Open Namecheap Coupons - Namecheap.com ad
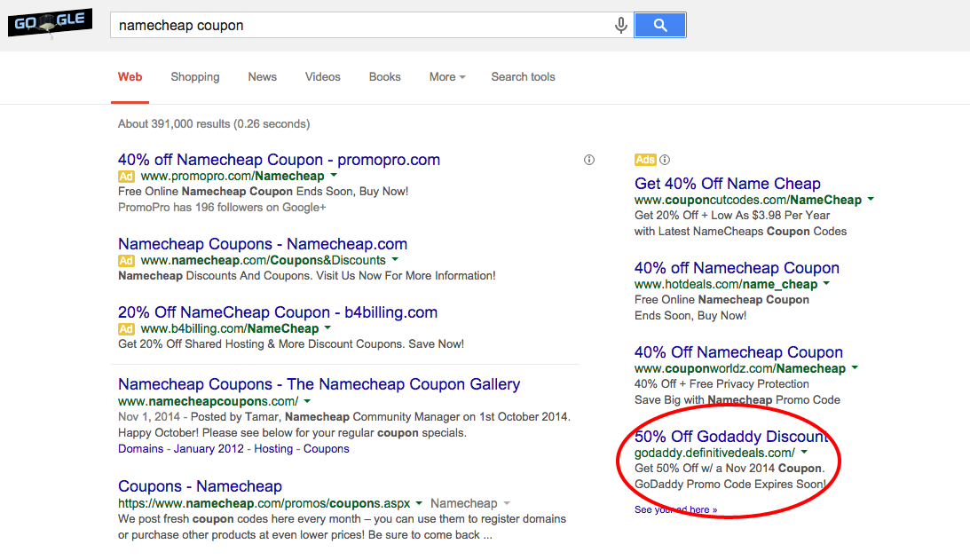Image resolution: width=970 pixels, height=560 pixels. [263, 244]
